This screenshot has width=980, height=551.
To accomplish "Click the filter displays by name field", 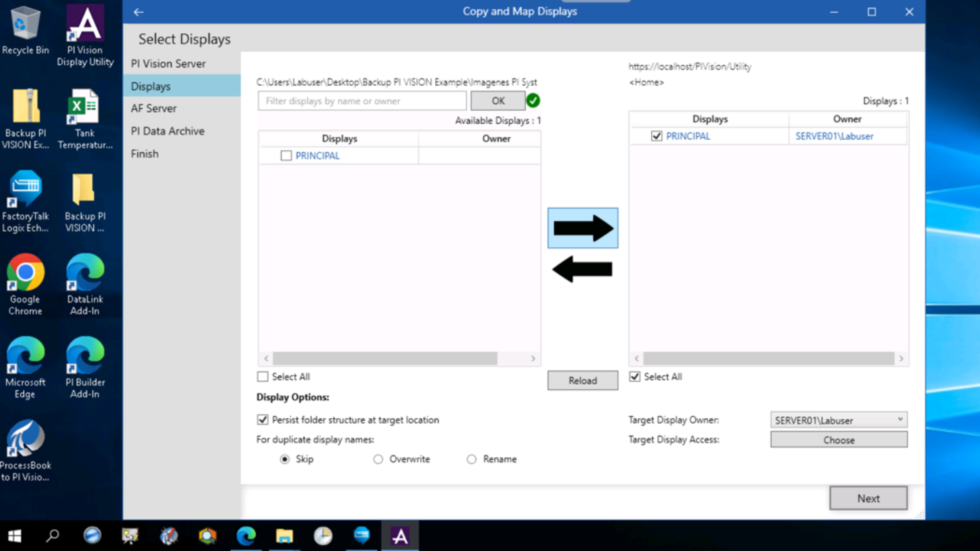I will pyautogui.click(x=362, y=101).
